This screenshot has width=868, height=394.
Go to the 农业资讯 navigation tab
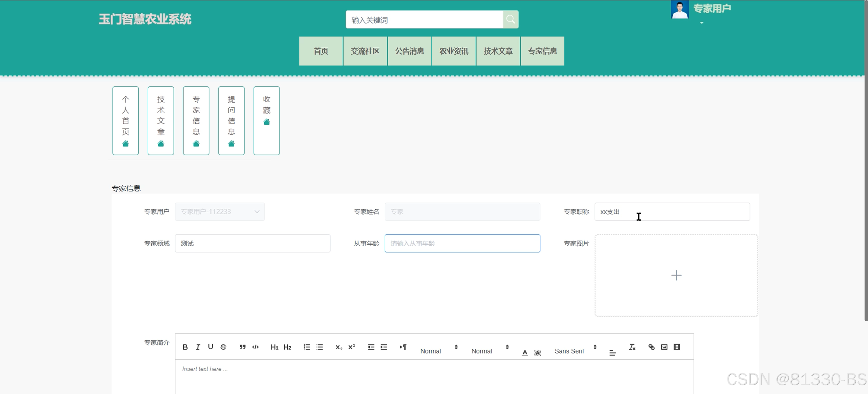tap(453, 51)
